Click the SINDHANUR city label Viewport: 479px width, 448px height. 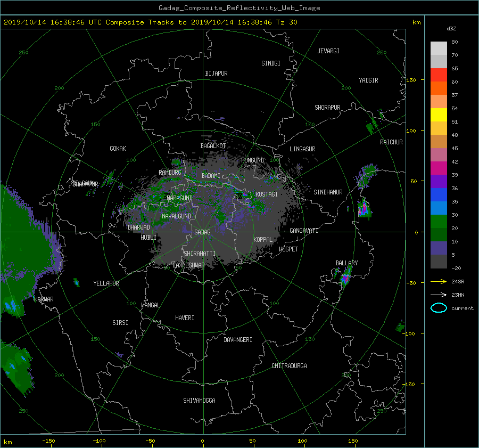[328, 192]
